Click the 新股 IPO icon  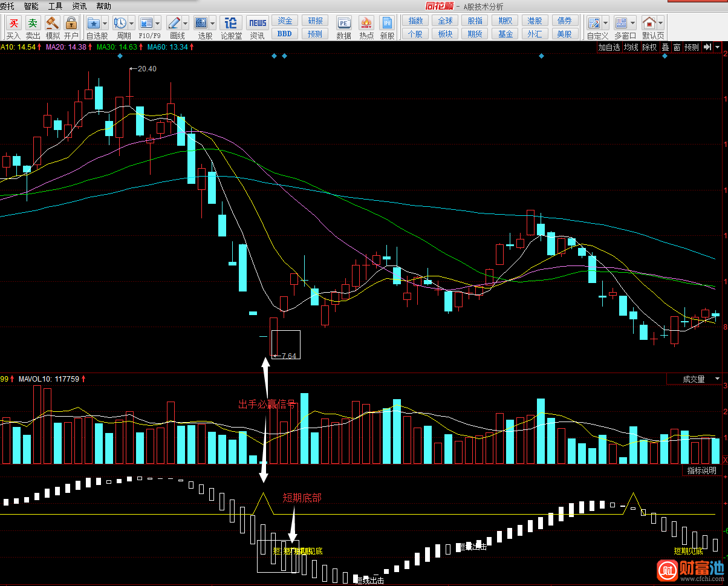[387, 23]
